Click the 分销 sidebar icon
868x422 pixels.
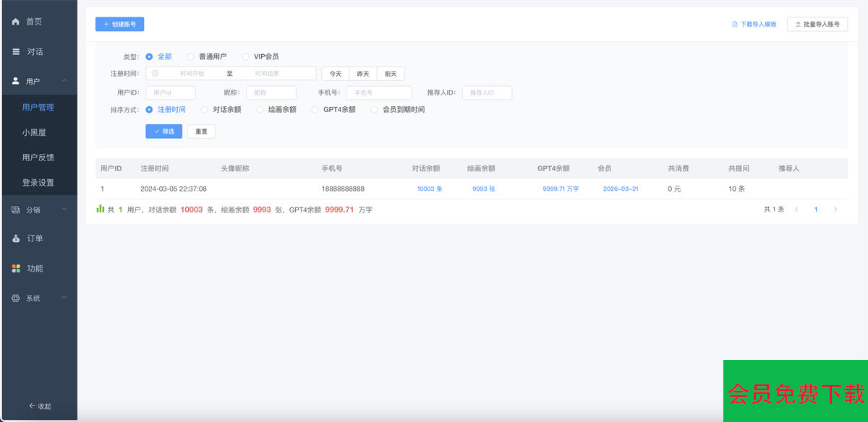click(x=16, y=210)
